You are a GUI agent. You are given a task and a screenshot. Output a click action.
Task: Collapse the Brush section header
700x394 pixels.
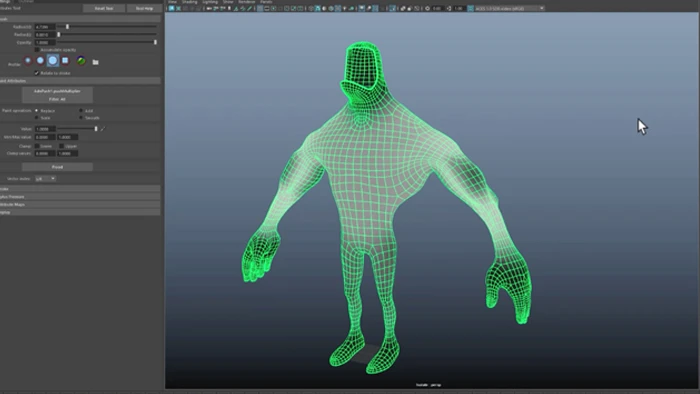pyautogui.click(x=80, y=19)
